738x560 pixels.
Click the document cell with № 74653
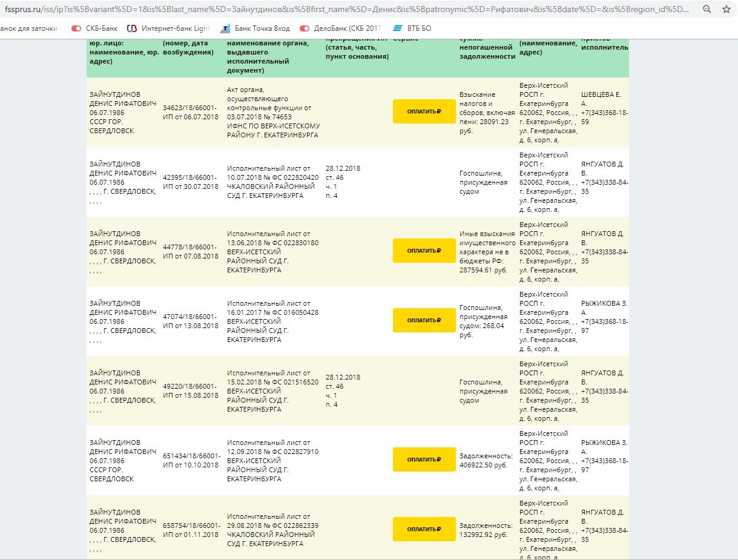(x=274, y=112)
